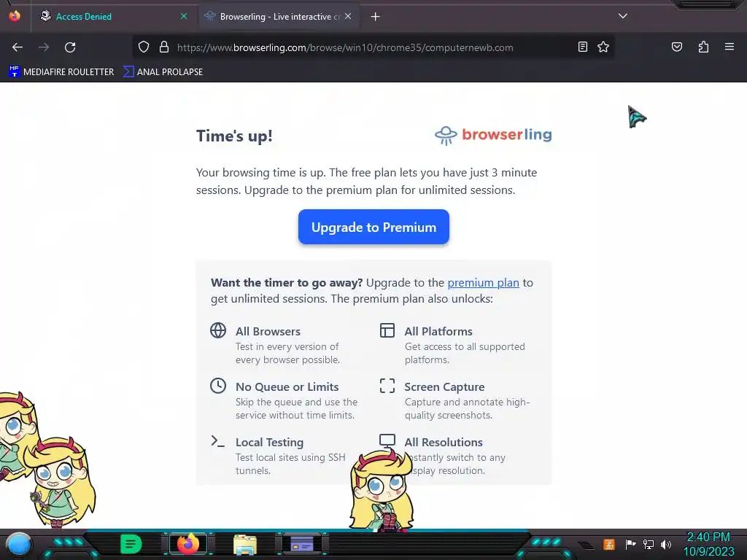
Task: Open the Action Center flag icon
Action: point(630,544)
